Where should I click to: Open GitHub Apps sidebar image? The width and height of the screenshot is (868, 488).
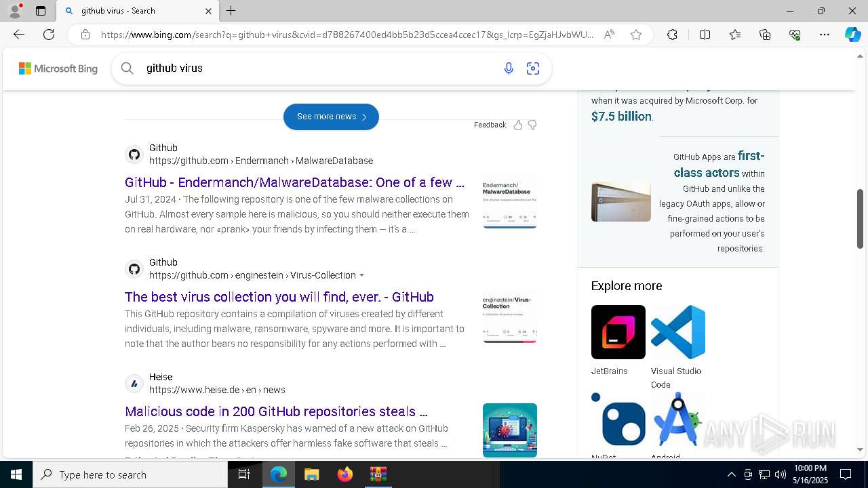point(621,201)
